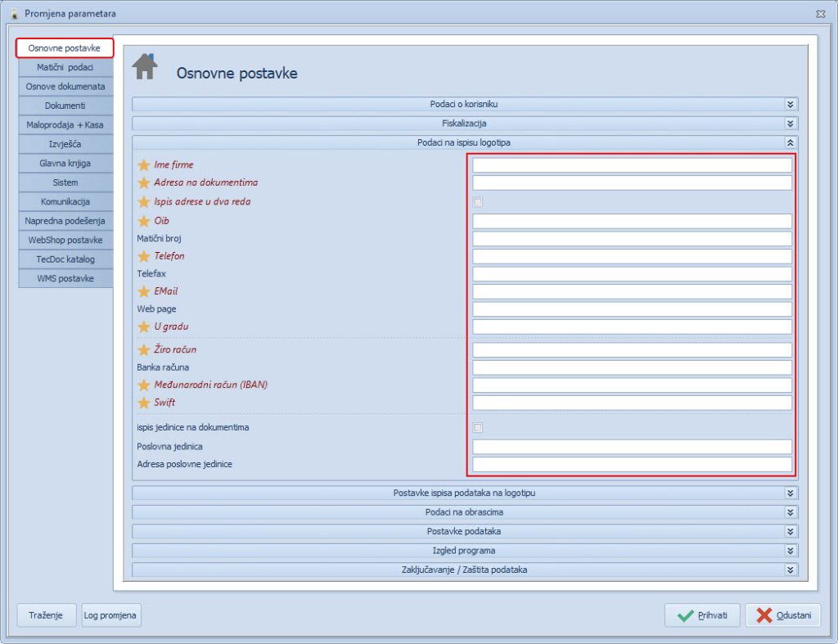Click the home icon beside Osnovne postavke
This screenshot has height=644, width=838.
(145, 67)
